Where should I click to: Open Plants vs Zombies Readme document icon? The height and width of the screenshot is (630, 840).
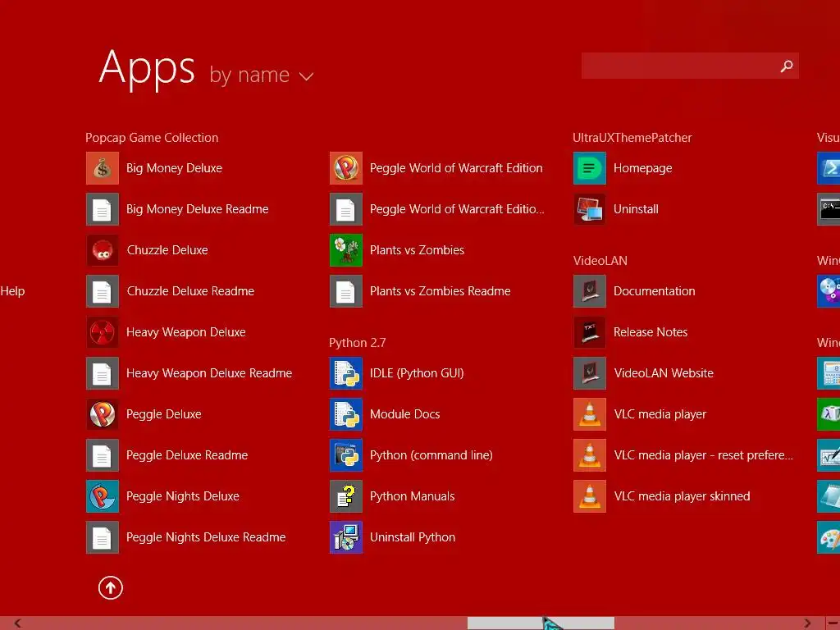tap(346, 291)
